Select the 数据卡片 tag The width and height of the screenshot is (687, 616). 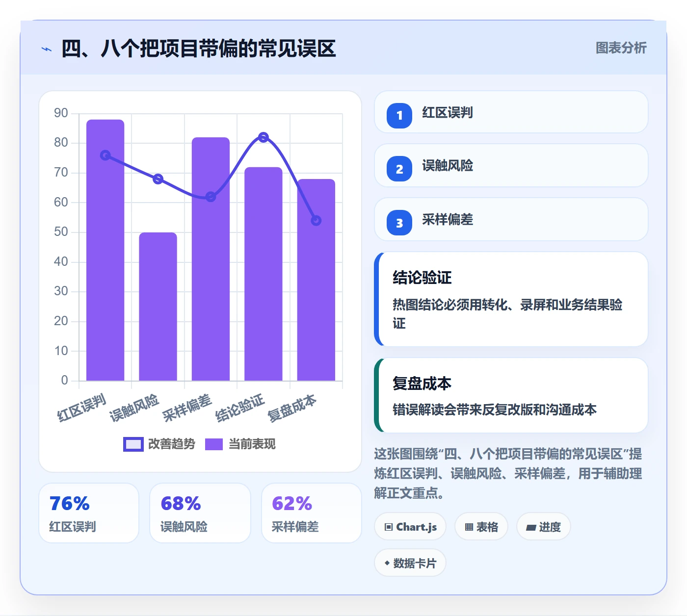410,563
